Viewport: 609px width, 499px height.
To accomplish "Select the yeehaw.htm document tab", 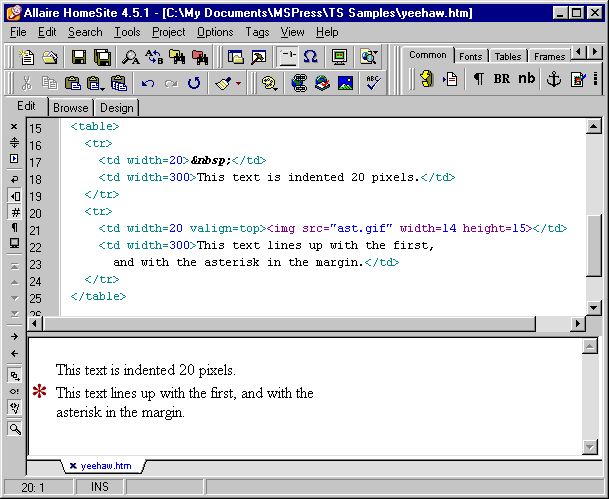I will point(106,466).
